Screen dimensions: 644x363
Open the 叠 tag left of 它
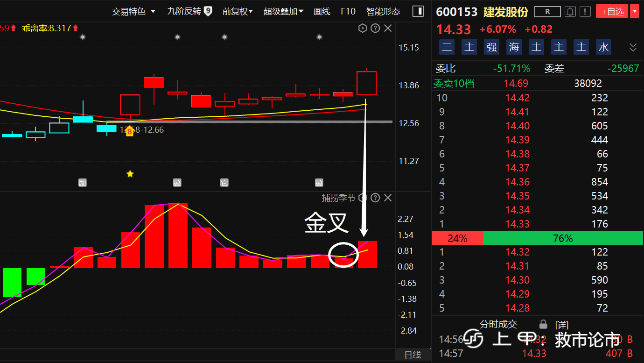[177, 183]
